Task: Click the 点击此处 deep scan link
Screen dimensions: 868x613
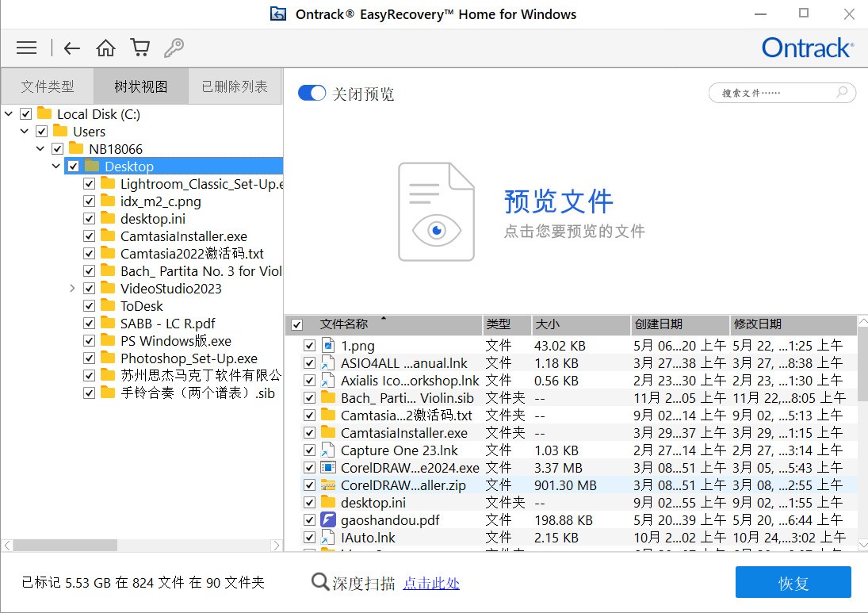Action: (x=430, y=582)
